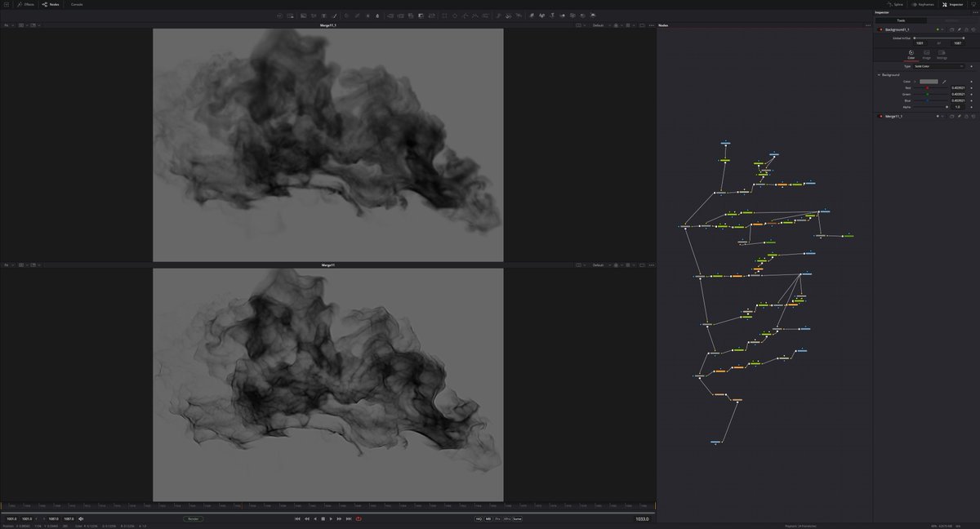Edit the Global Out value 1087
980x529 pixels.
[x=957, y=43]
